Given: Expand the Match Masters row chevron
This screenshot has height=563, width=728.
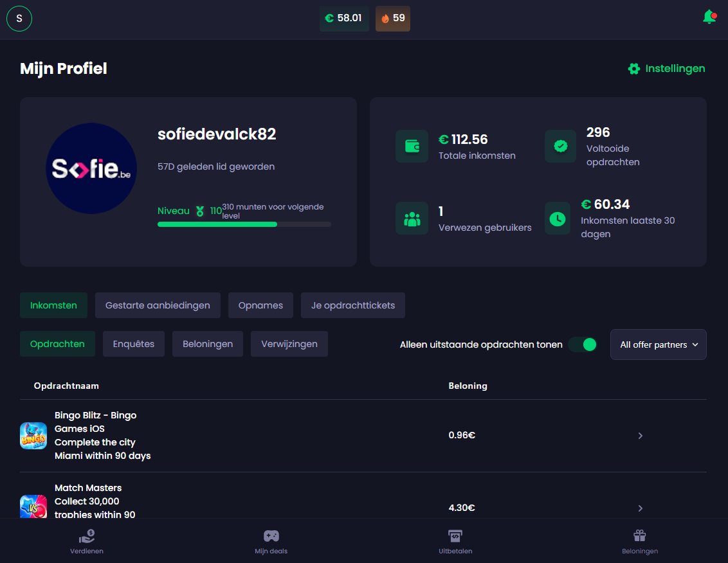Looking at the screenshot, I should pos(640,508).
